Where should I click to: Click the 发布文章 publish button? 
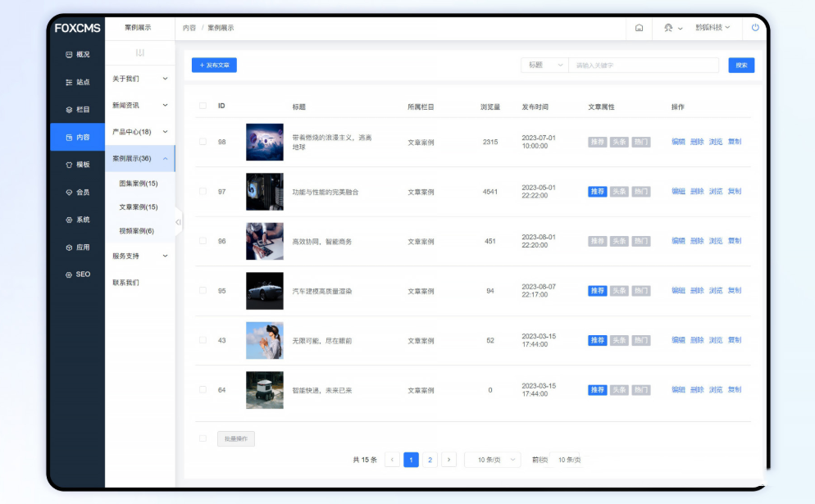(x=214, y=65)
